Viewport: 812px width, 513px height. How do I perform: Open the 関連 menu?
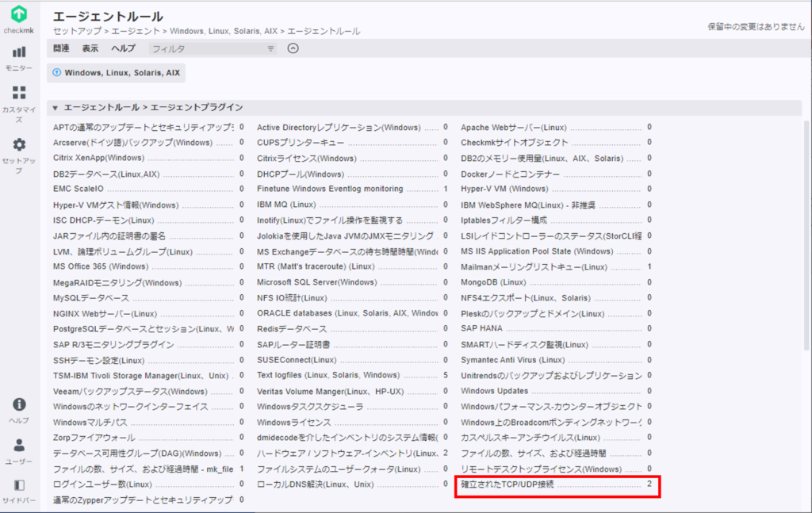[x=61, y=48]
